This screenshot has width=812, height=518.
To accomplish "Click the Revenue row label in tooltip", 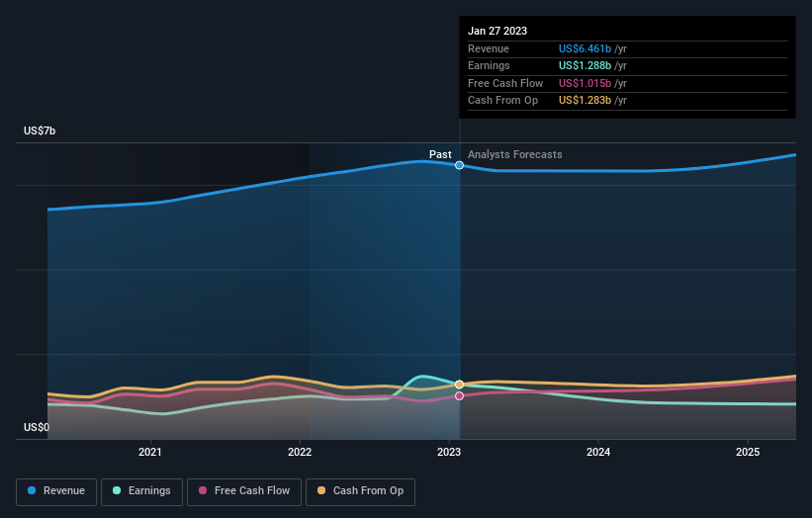I will tap(489, 48).
